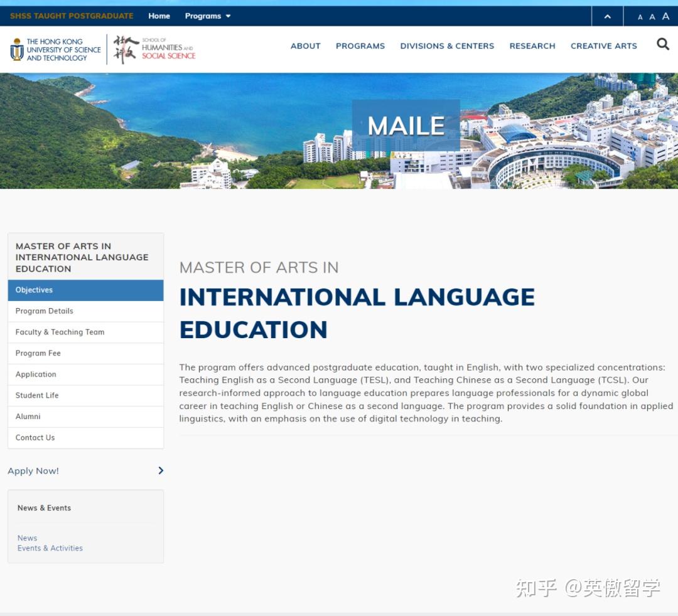Select Program Details in the sidebar
The width and height of the screenshot is (678, 616).
tap(44, 311)
